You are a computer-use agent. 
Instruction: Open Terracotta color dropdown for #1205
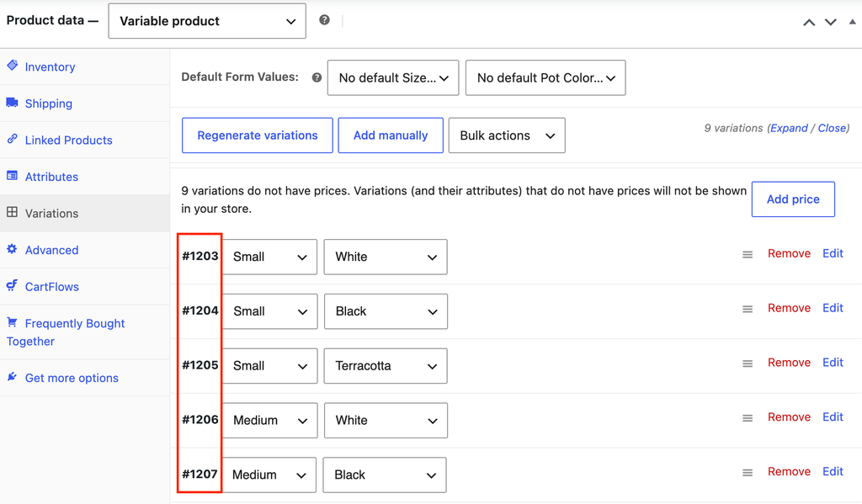[386, 365]
